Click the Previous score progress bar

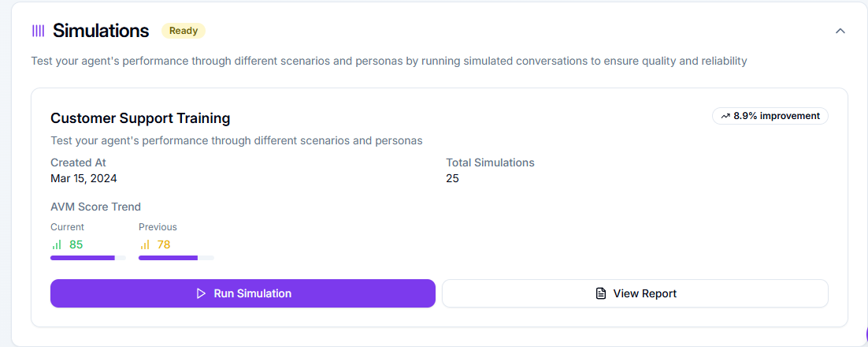pos(176,258)
